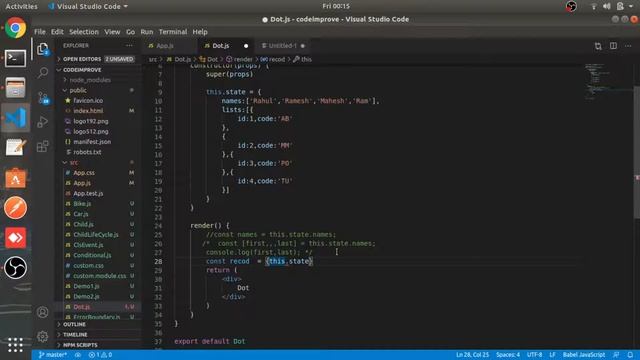The image size is (640, 360).
Task: Open Files manager from the dock
Action: 16,88
